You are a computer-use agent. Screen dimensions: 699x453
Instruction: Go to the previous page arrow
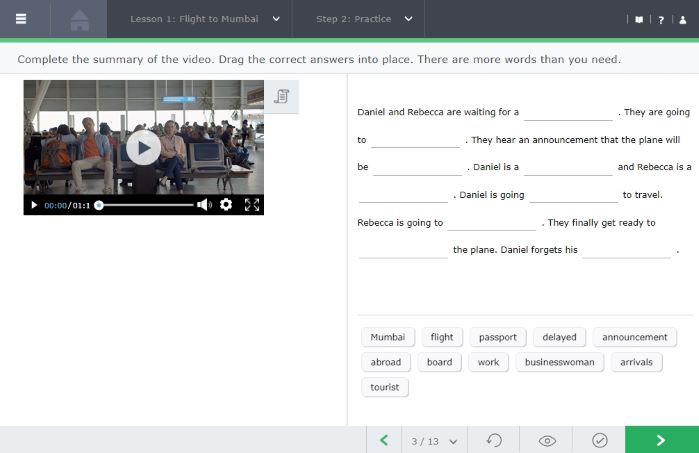click(383, 440)
